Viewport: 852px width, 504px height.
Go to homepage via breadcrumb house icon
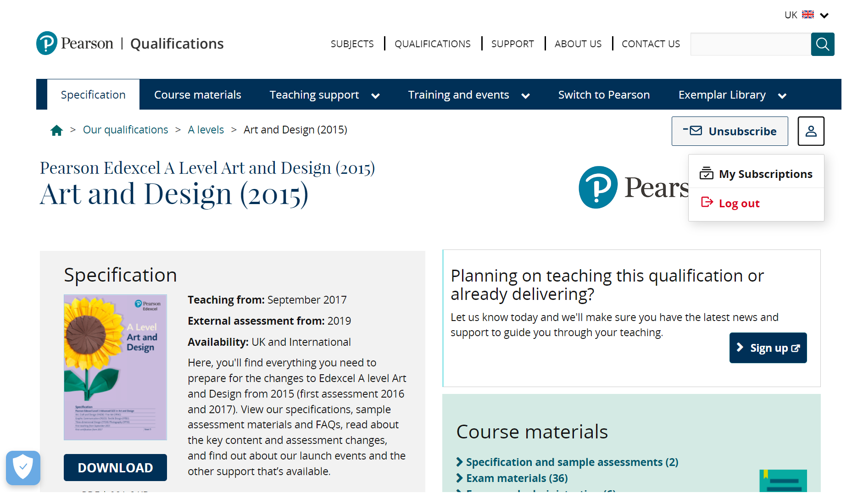(56, 130)
